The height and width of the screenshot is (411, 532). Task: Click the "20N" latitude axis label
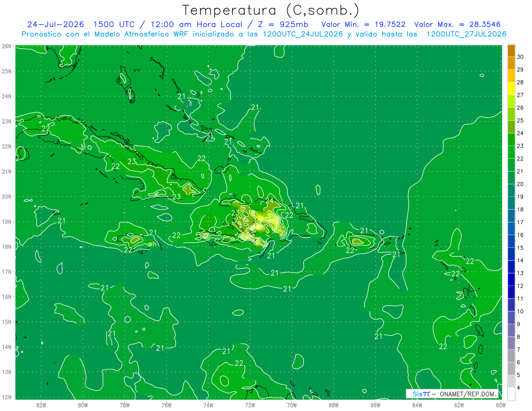[6, 196]
